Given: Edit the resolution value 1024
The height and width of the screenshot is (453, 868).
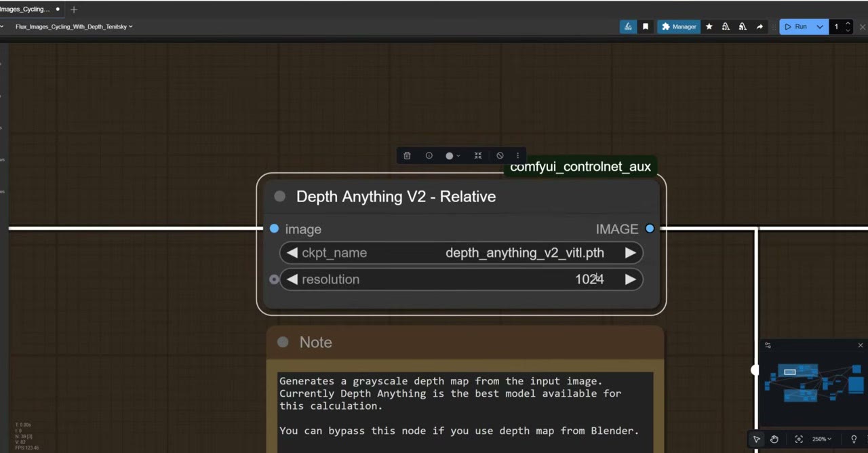Looking at the screenshot, I should pos(589,279).
